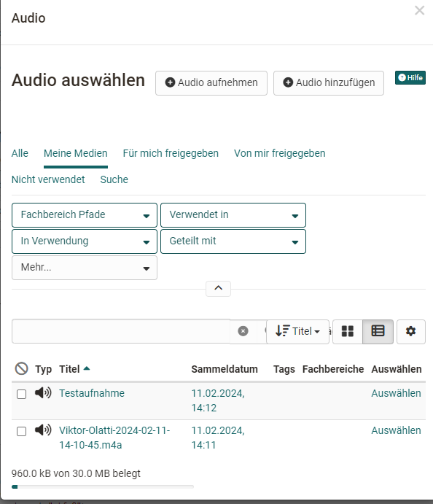Switch to table list view

[x=378, y=331]
